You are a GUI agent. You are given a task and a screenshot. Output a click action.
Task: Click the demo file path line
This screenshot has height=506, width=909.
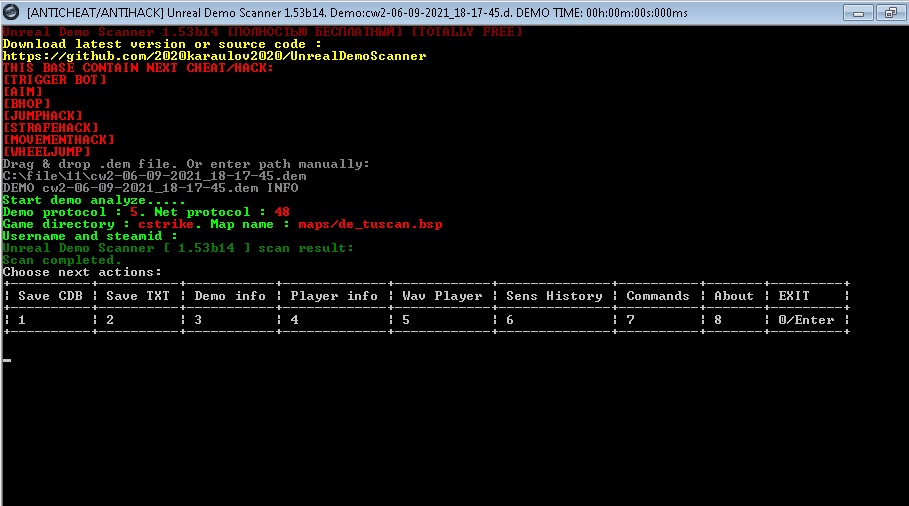(155, 176)
